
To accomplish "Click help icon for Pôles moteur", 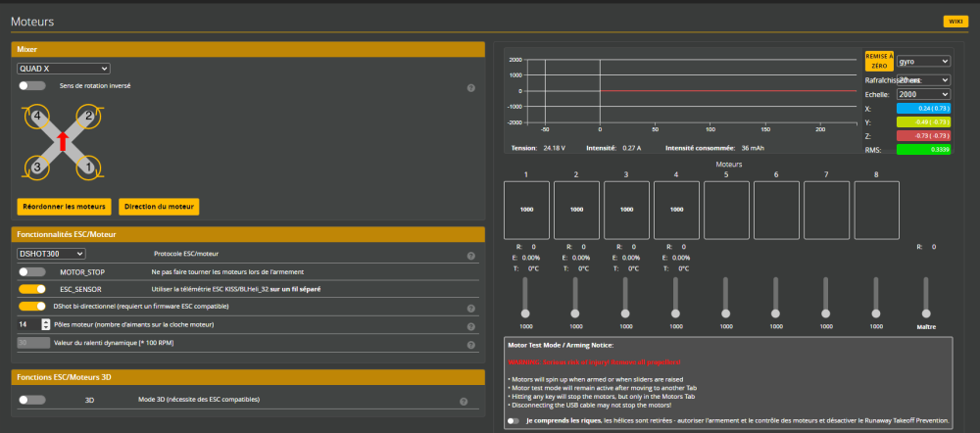I will [x=471, y=324].
